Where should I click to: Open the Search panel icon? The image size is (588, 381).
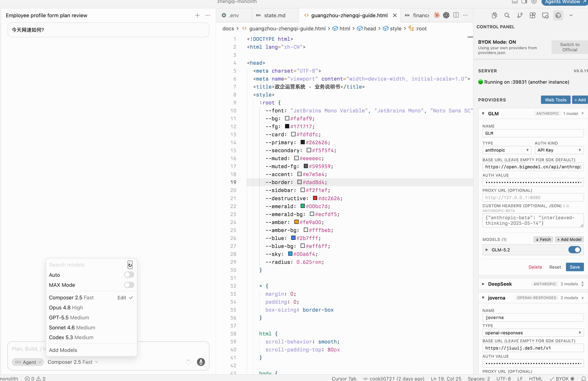pos(507,15)
